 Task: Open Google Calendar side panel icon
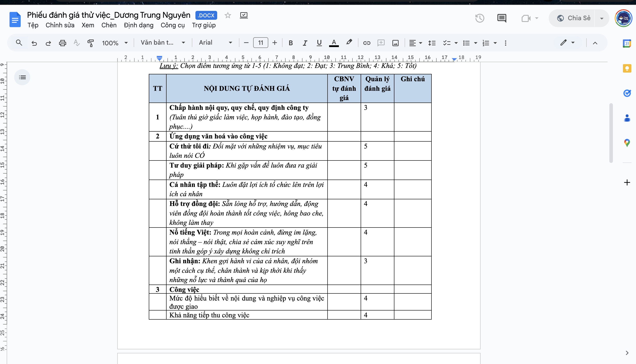(x=627, y=44)
